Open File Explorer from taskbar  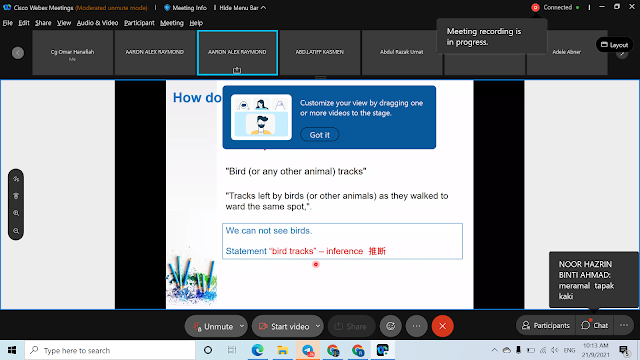point(282,350)
